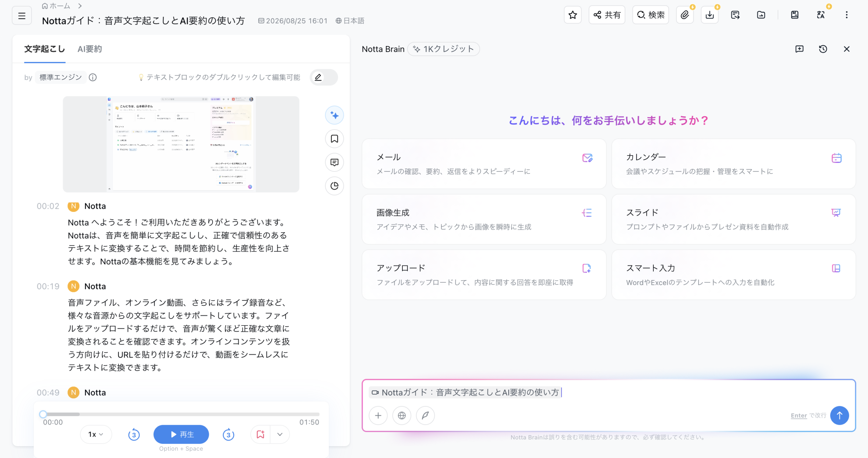Click the 日本語 language label
Screen dimensions: 868x458
point(350,21)
